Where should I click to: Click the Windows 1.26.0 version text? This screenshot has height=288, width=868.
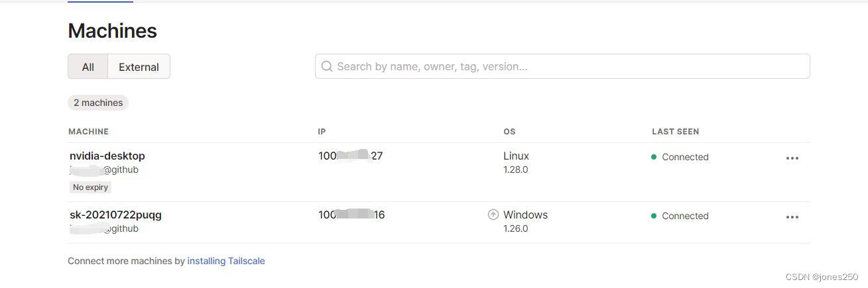pyautogui.click(x=515, y=229)
